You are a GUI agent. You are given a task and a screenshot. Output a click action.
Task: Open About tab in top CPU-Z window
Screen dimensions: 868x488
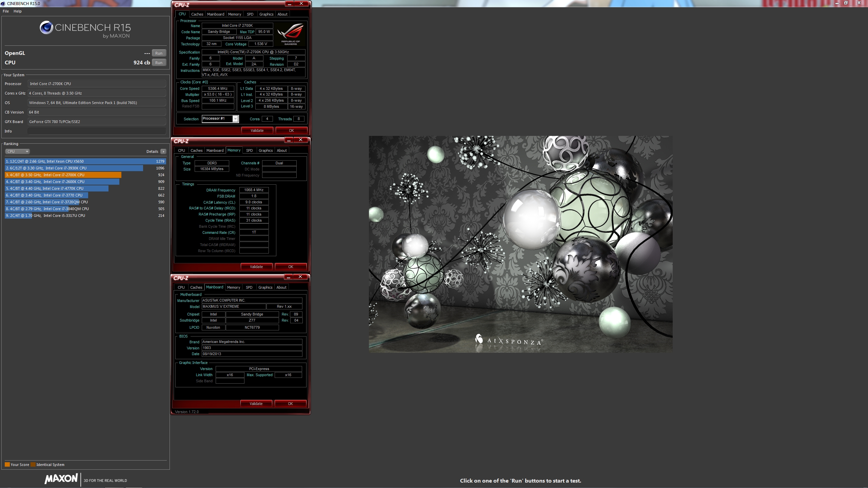coord(282,14)
